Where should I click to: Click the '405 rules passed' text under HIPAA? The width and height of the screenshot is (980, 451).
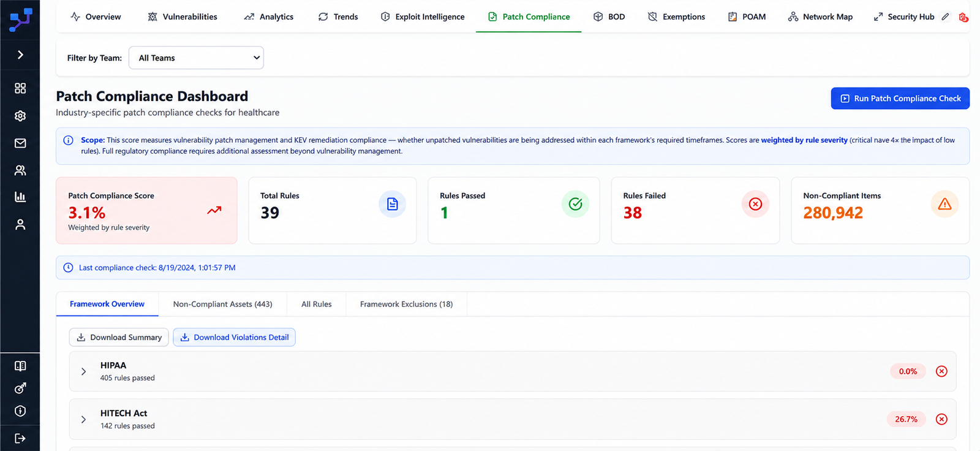coord(127,378)
